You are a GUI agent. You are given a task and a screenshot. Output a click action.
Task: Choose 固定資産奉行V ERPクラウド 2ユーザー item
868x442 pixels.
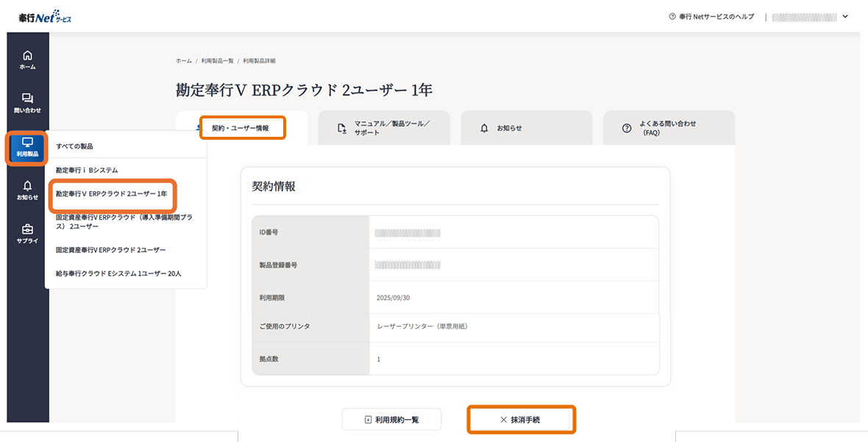click(111, 250)
